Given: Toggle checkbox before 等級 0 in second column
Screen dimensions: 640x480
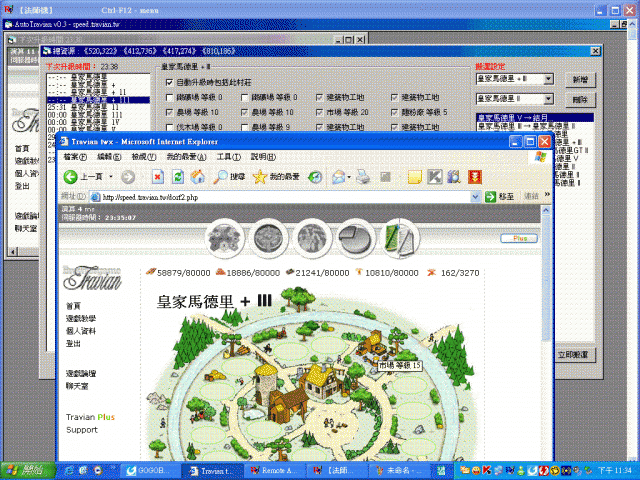Looking at the screenshot, I should point(244,98).
